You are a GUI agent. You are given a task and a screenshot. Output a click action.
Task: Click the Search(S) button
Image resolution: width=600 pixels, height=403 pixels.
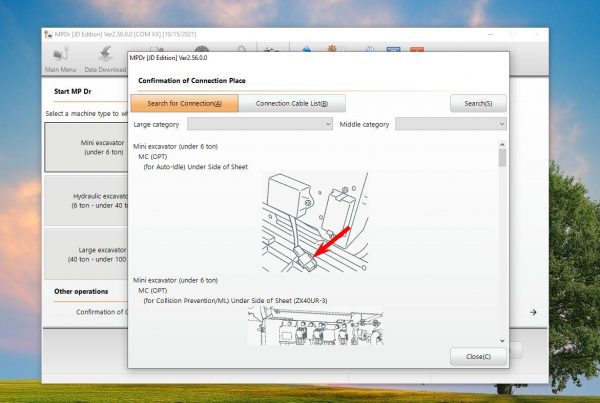478,103
